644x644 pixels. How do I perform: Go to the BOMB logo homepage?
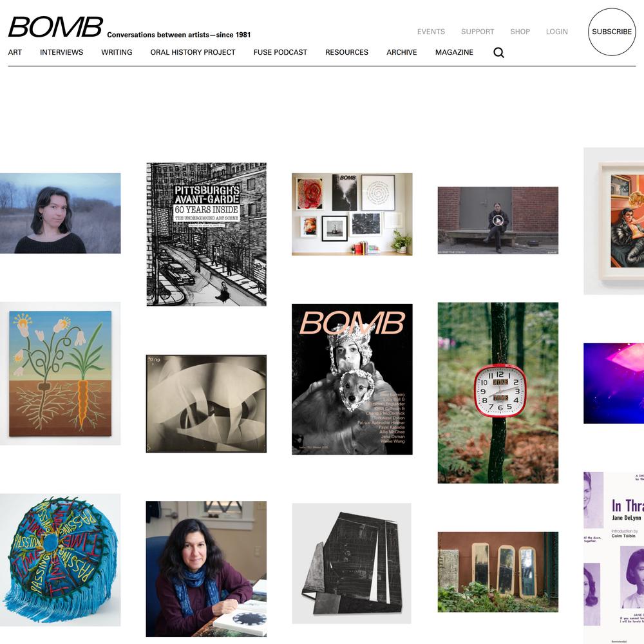[x=55, y=27]
